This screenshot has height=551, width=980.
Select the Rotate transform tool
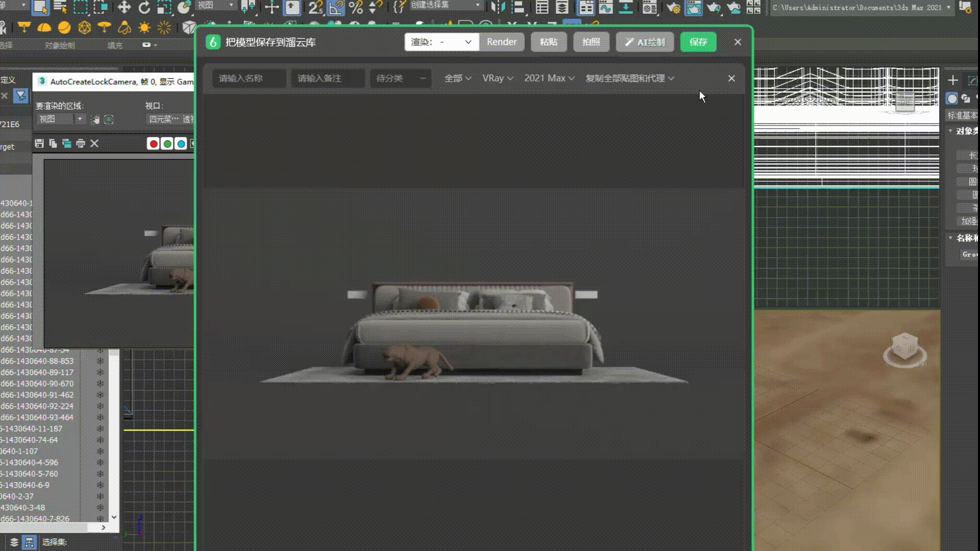coord(144,7)
